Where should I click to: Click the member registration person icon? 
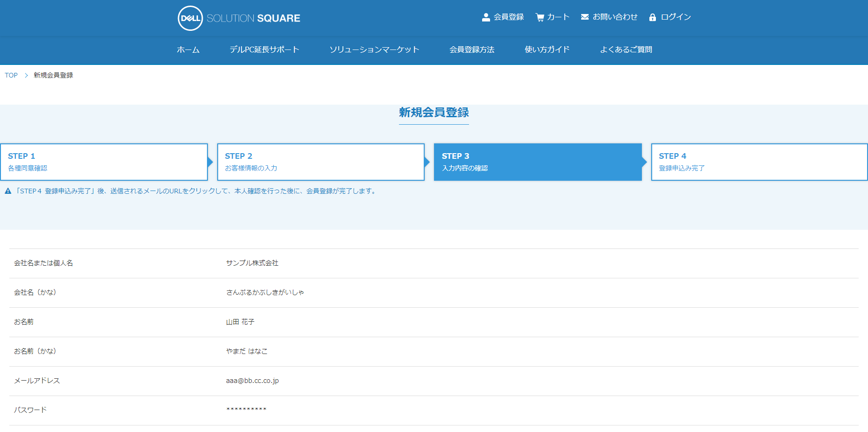pos(486,17)
